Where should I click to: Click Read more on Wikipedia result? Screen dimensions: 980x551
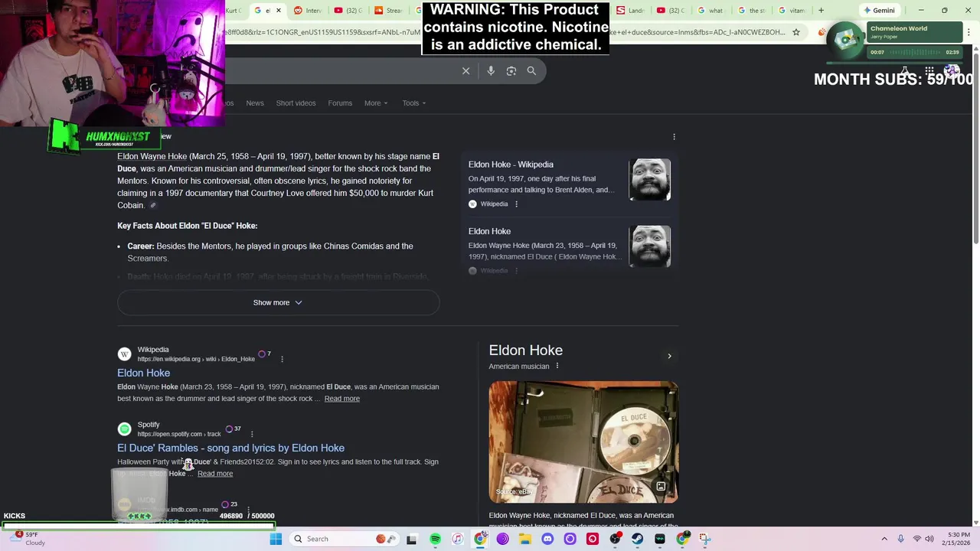[341, 399]
